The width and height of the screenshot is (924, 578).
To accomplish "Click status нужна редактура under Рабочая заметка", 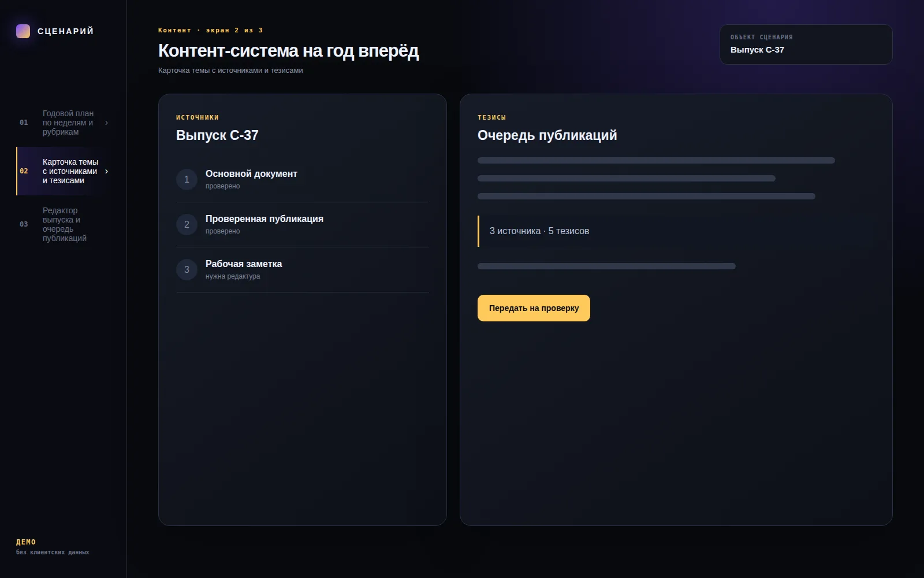I will pos(233,276).
